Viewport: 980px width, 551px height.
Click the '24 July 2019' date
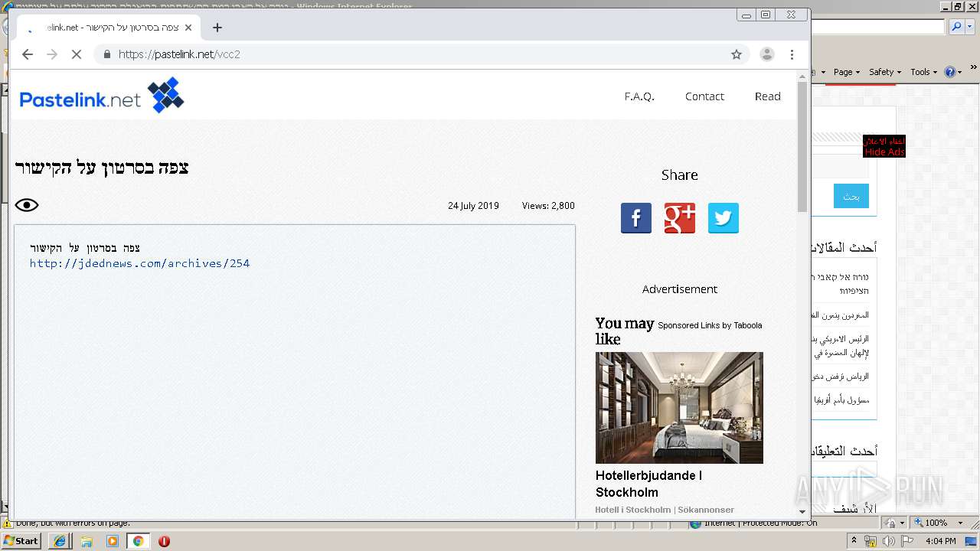coord(473,206)
